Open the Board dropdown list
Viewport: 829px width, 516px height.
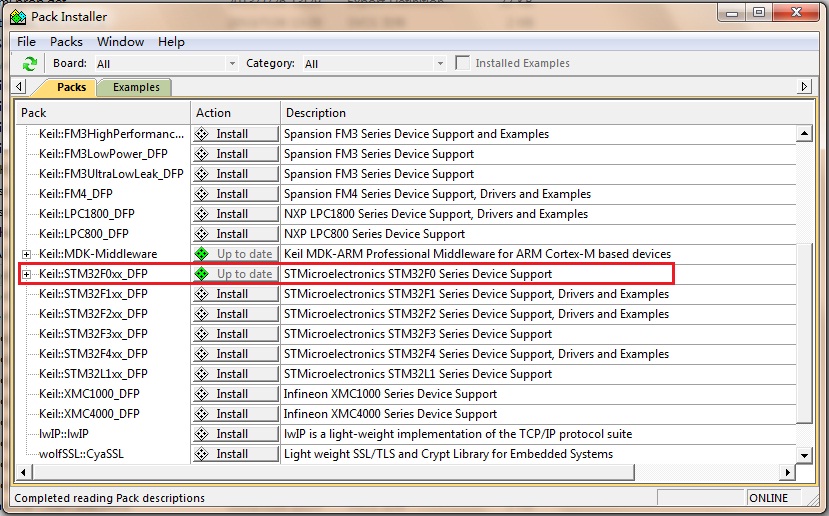[232, 63]
